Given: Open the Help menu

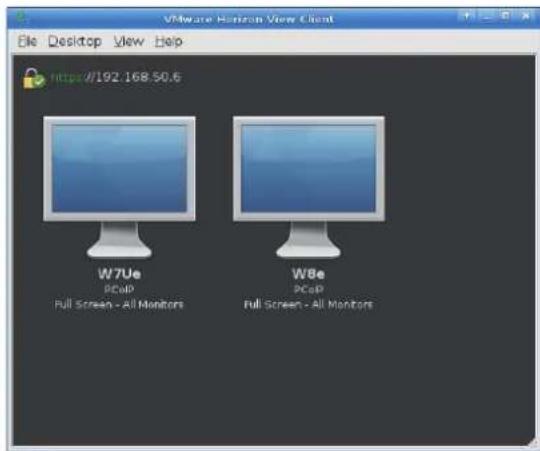Looking at the screenshot, I should pos(168,42).
